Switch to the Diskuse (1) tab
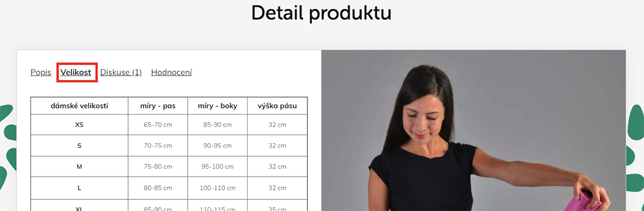The height and width of the screenshot is (211, 644). pyautogui.click(x=121, y=72)
